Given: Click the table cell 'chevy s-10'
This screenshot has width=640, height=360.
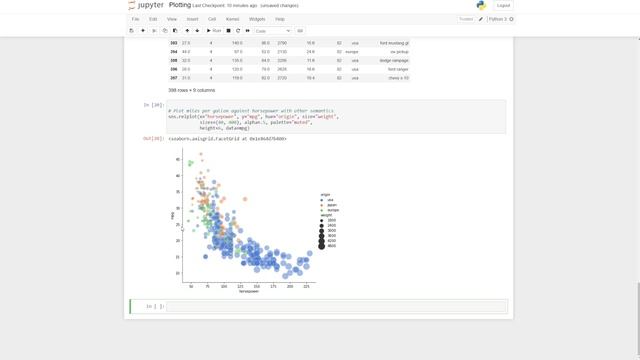Looking at the screenshot, I should 398,78.
